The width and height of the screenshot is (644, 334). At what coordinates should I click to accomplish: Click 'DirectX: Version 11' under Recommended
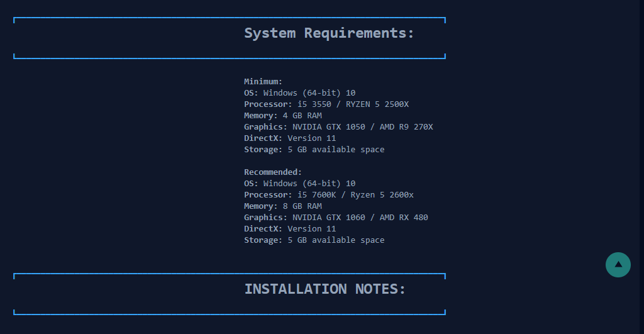tap(290, 228)
